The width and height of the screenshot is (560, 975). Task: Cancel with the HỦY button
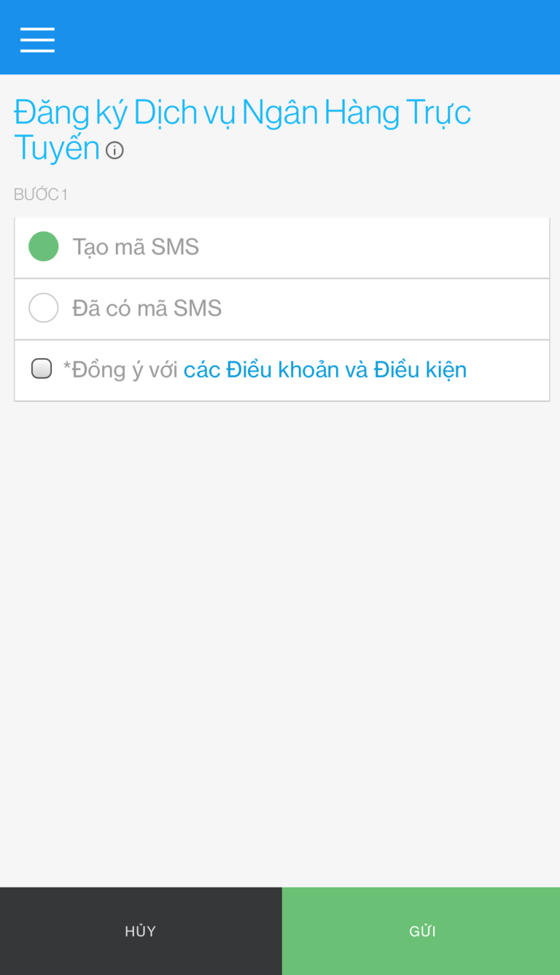[x=140, y=930]
